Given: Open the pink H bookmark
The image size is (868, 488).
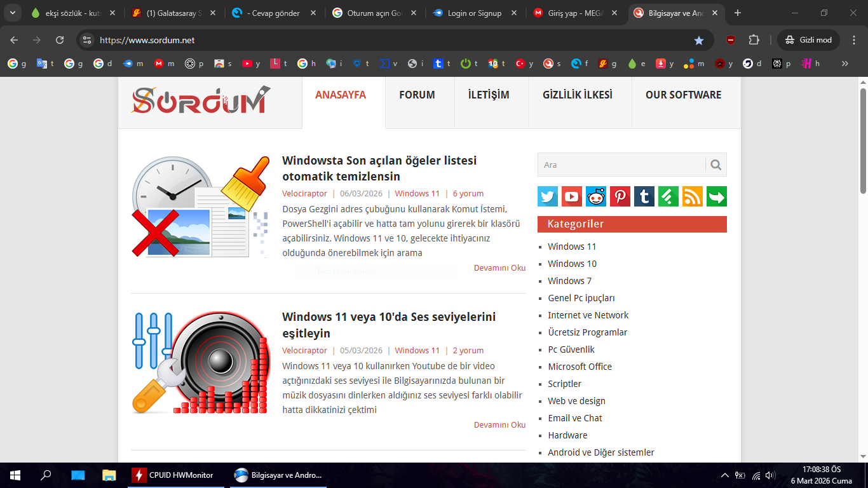Looking at the screenshot, I should point(810,64).
